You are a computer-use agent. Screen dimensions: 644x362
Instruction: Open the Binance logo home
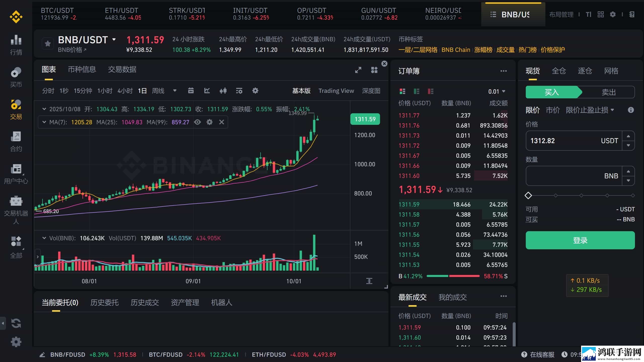(x=16, y=17)
